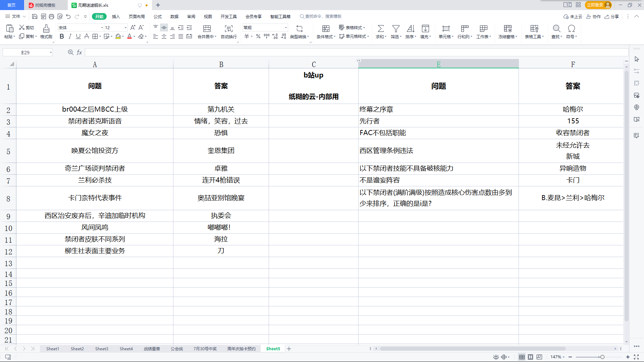Open the font name dropdown (宋体)
644x362 pixels.
tap(102, 27)
